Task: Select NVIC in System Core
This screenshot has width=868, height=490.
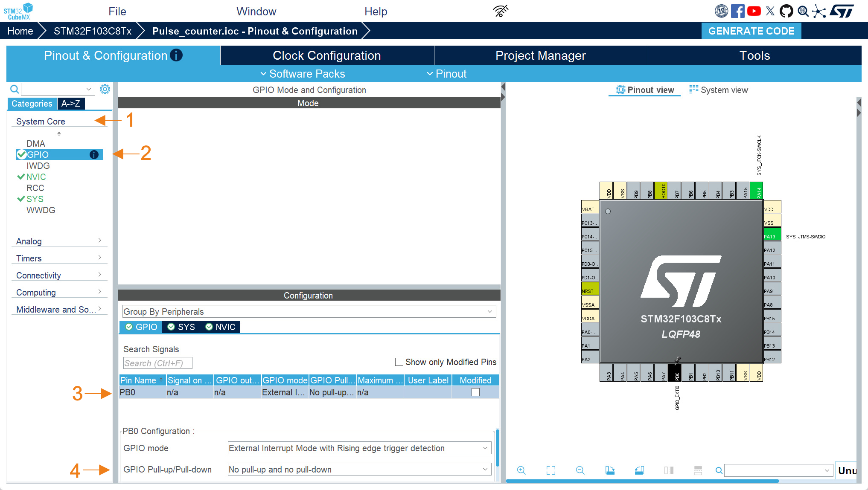Action: pyautogui.click(x=36, y=177)
